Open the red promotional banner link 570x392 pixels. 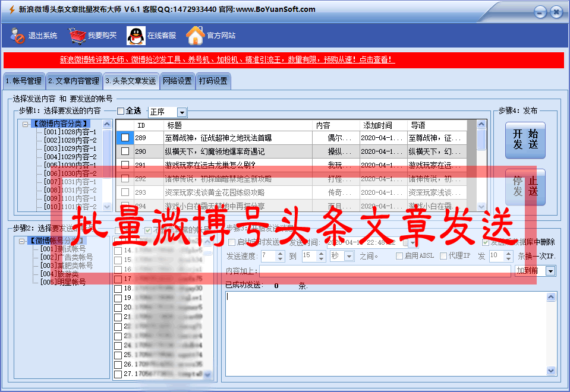[227, 59]
